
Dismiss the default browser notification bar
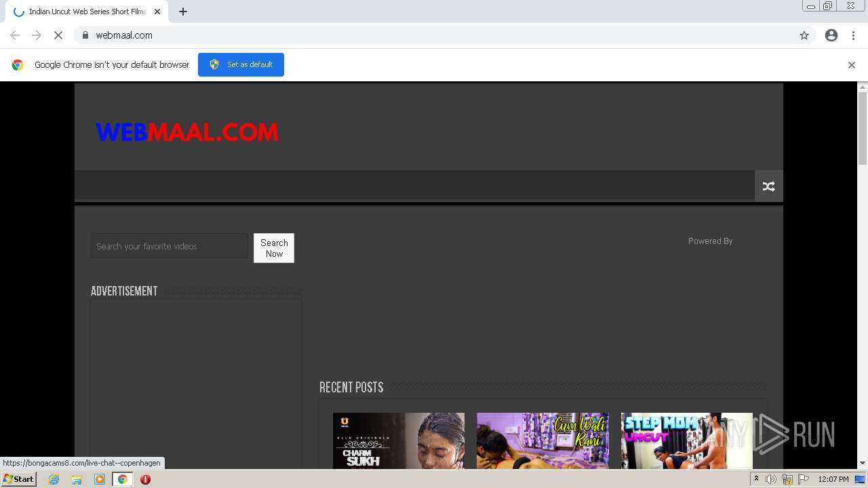[852, 65]
